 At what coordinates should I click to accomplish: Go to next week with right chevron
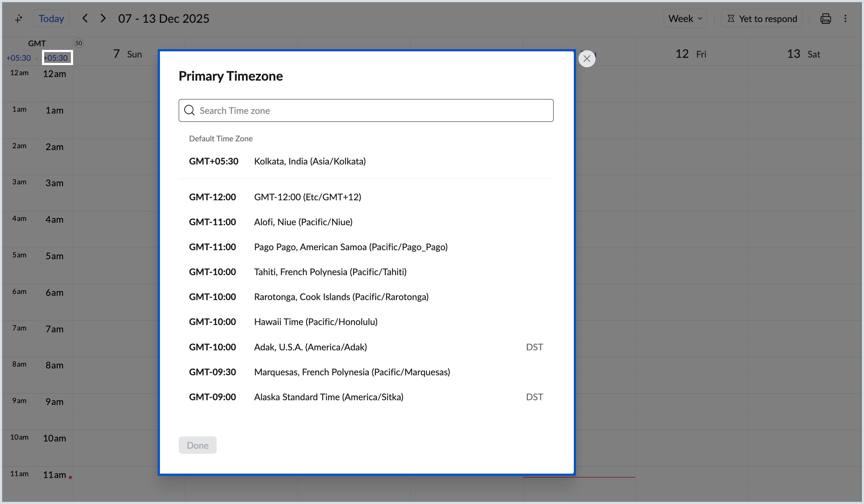pyautogui.click(x=103, y=18)
